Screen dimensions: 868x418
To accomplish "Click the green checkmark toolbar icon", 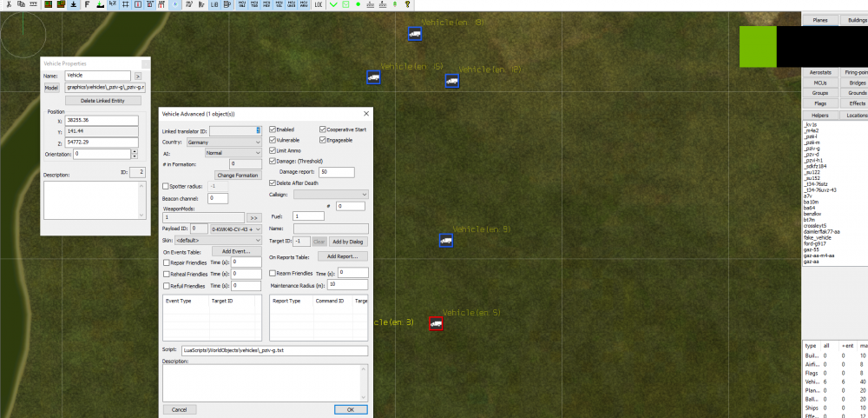I will coord(332,4).
